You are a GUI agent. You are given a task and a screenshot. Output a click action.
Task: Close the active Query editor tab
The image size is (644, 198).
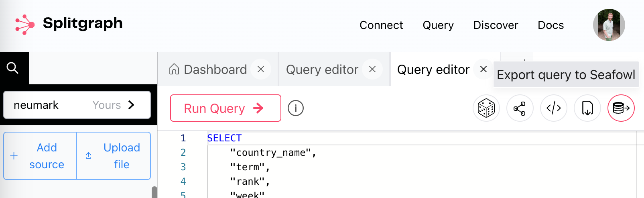(484, 69)
